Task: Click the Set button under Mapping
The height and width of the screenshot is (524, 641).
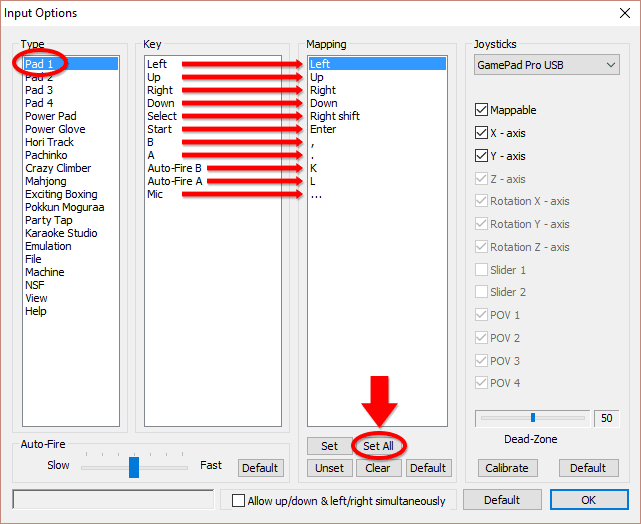Action: [329, 446]
